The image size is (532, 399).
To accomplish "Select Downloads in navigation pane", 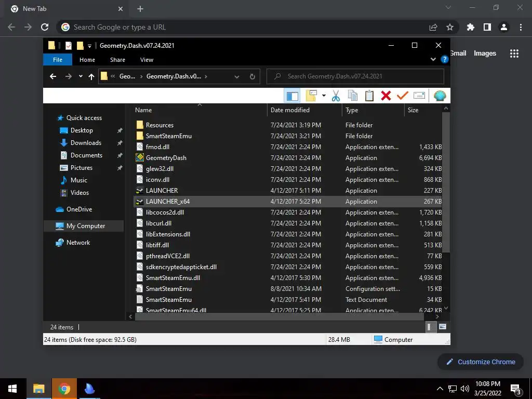I will pyautogui.click(x=86, y=143).
